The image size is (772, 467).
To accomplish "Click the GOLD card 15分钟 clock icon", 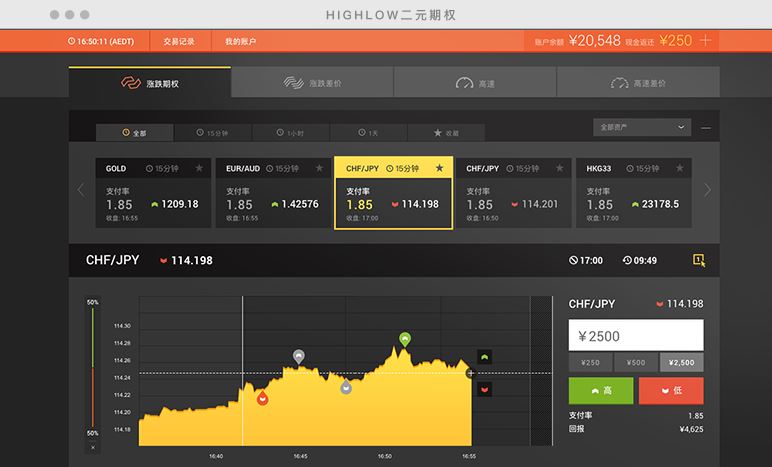I will (149, 168).
